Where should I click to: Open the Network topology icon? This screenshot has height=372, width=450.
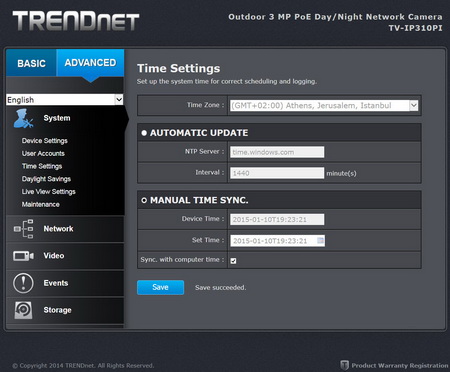[23, 229]
